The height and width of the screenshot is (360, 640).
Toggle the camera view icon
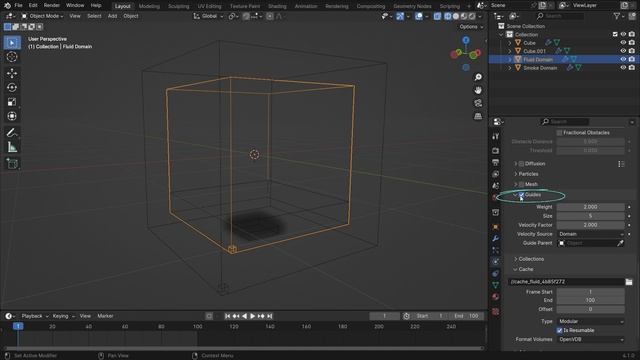478,103
